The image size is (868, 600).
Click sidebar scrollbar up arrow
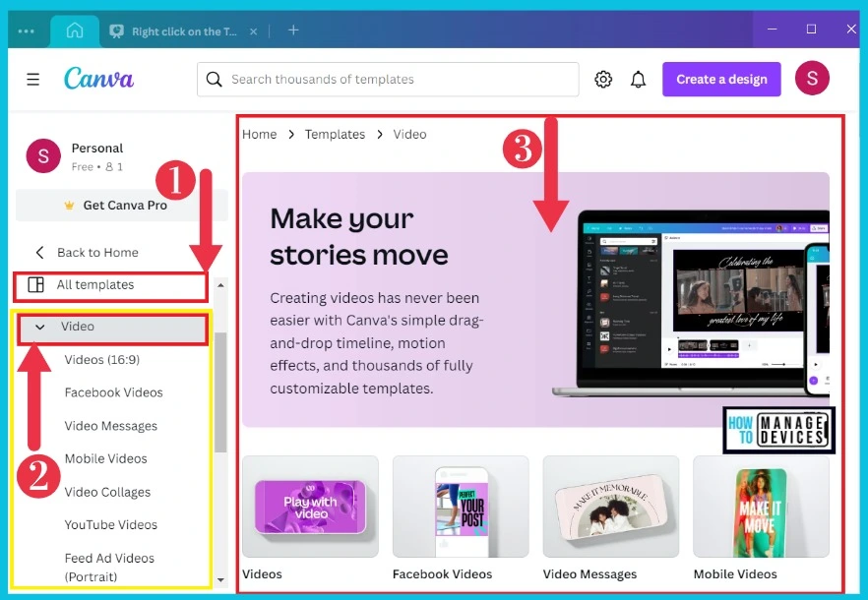coord(220,285)
